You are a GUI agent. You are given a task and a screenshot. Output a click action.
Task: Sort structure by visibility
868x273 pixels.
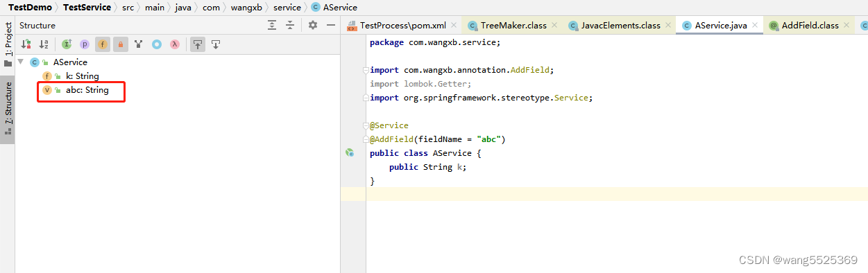point(26,44)
